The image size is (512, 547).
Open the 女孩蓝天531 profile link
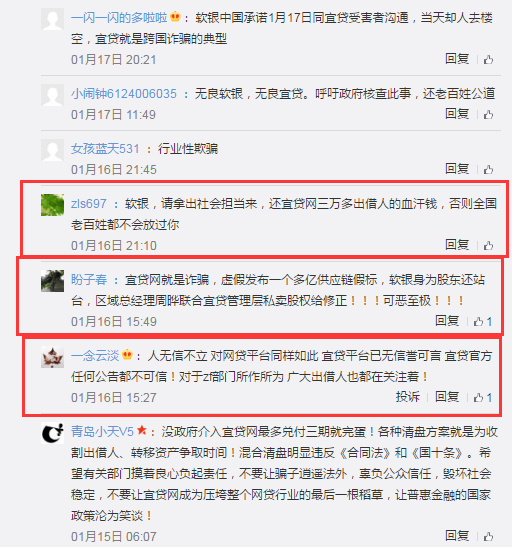[105, 149]
